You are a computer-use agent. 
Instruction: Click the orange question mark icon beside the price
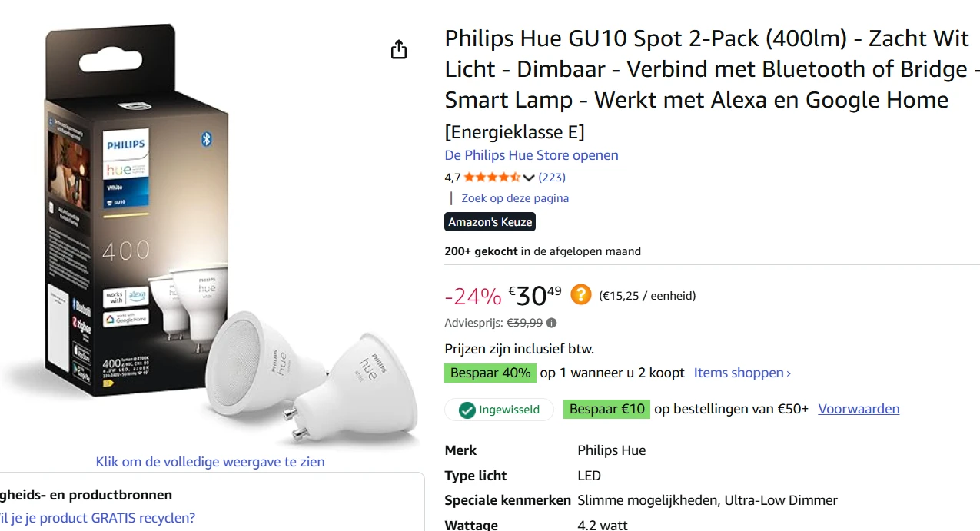click(x=581, y=294)
